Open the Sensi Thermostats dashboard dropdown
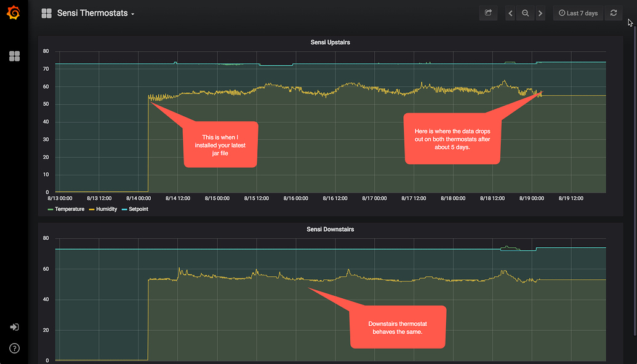 [95, 13]
